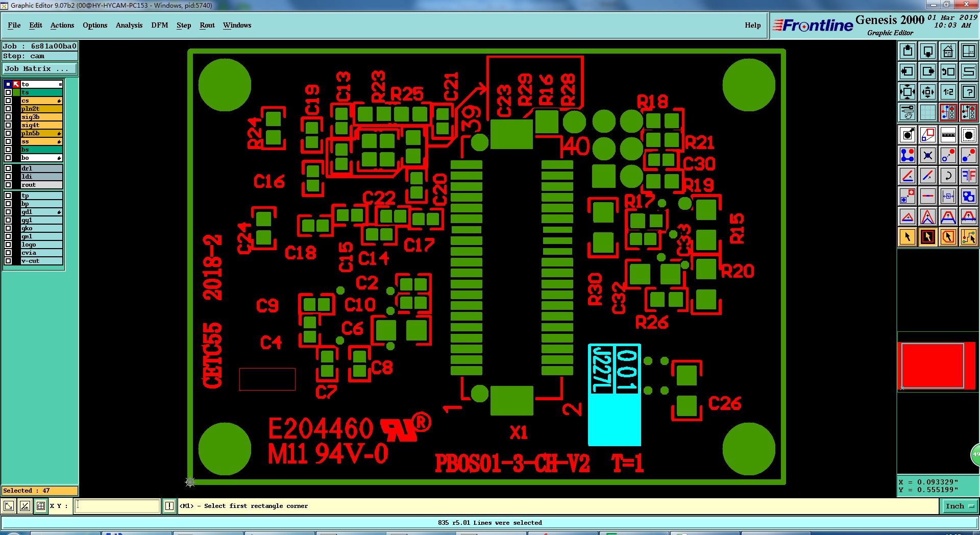Open the File menu
The image size is (980, 535).
pyautogui.click(x=14, y=25)
